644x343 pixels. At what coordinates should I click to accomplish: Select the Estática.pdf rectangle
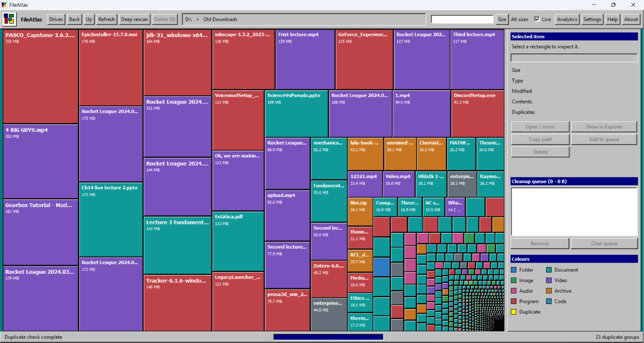[238, 241]
